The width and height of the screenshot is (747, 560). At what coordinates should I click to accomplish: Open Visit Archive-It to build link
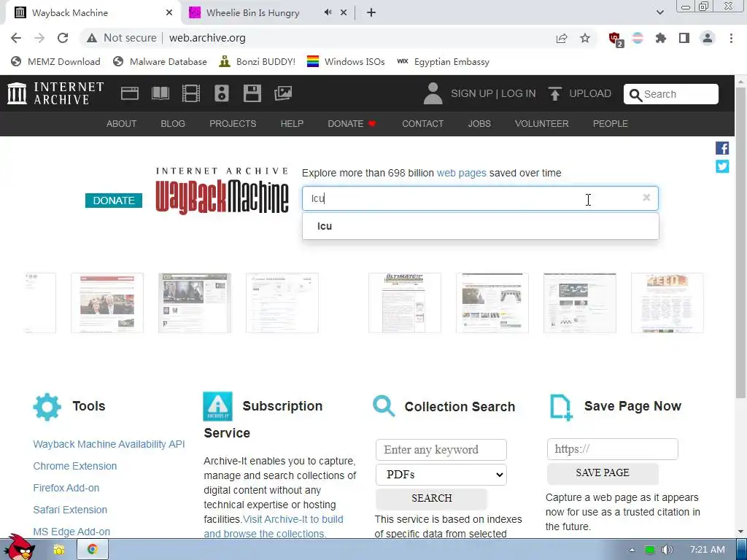coord(293,519)
